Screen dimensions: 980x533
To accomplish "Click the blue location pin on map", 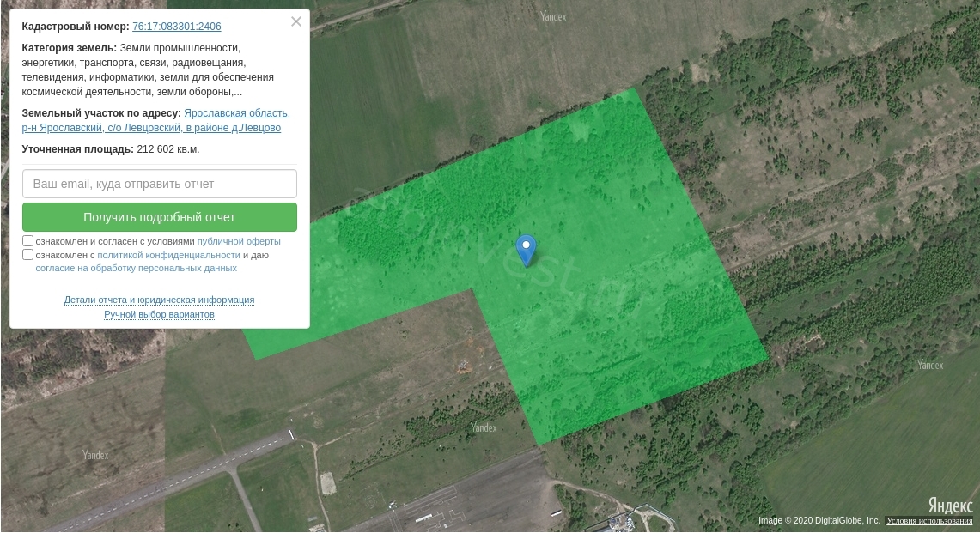I will (526, 249).
